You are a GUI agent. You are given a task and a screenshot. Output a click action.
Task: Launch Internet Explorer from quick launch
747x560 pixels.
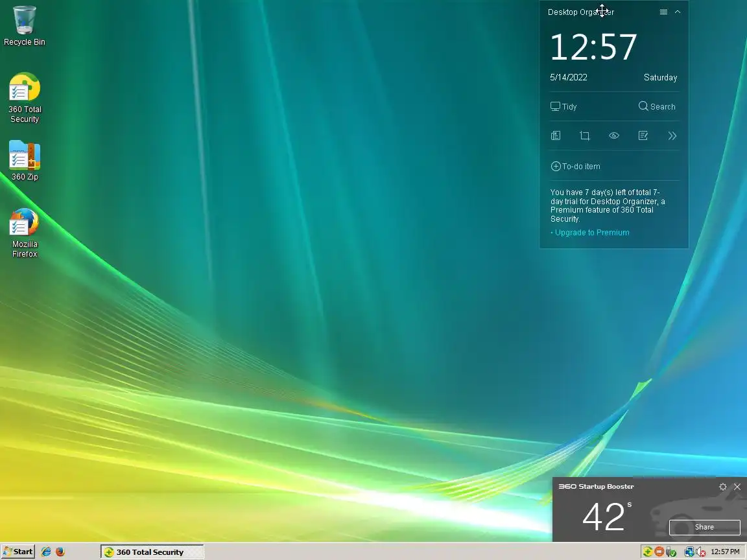click(46, 552)
